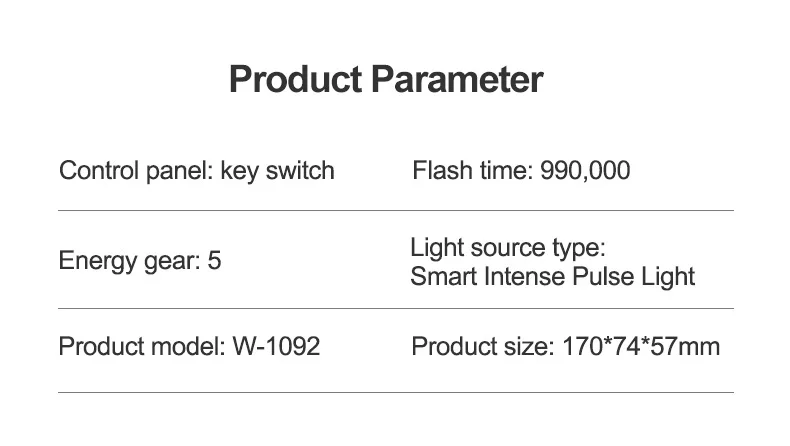Click the divider line below Control panel row
This screenshot has width=790, height=446.
tap(396, 210)
